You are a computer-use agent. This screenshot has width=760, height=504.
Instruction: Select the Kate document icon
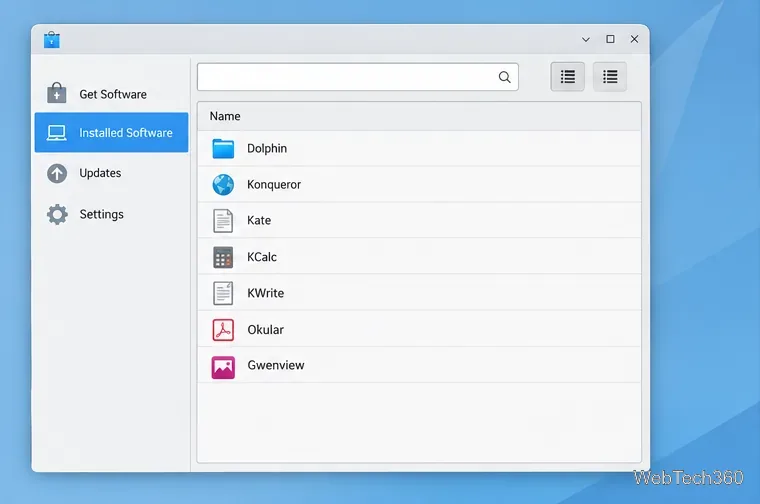pos(223,220)
